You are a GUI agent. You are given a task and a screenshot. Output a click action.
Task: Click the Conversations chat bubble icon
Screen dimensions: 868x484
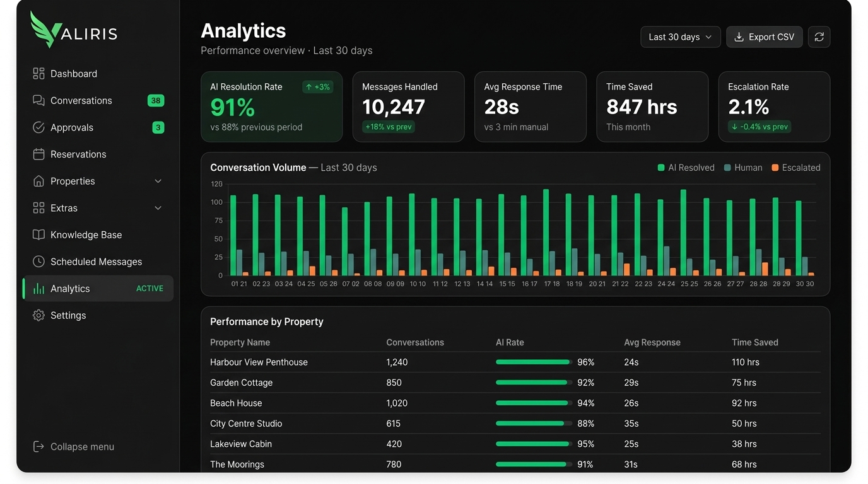click(x=38, y=101)
